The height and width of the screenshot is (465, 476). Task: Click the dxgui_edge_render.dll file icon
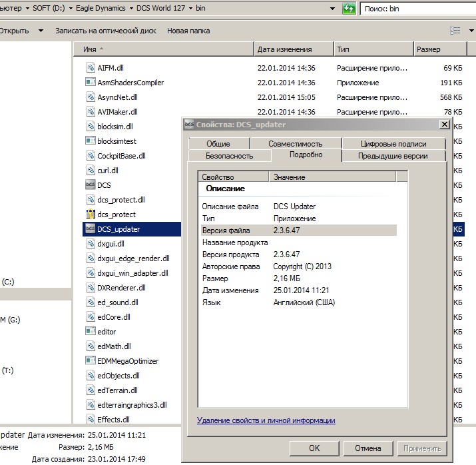point(91,258)
